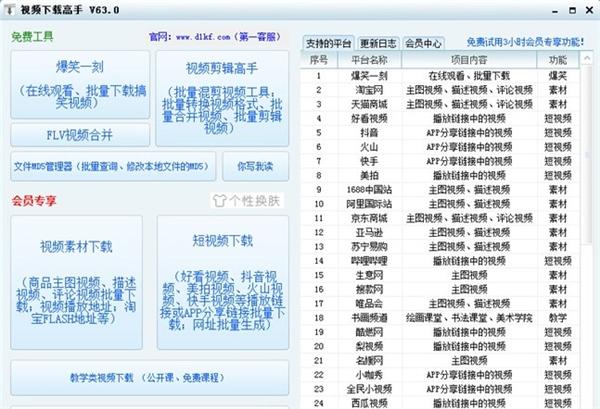Screen dimensions: 600x409
Task: Launch 视频剪辑高手 editing tool
Action: pos(222,98)
